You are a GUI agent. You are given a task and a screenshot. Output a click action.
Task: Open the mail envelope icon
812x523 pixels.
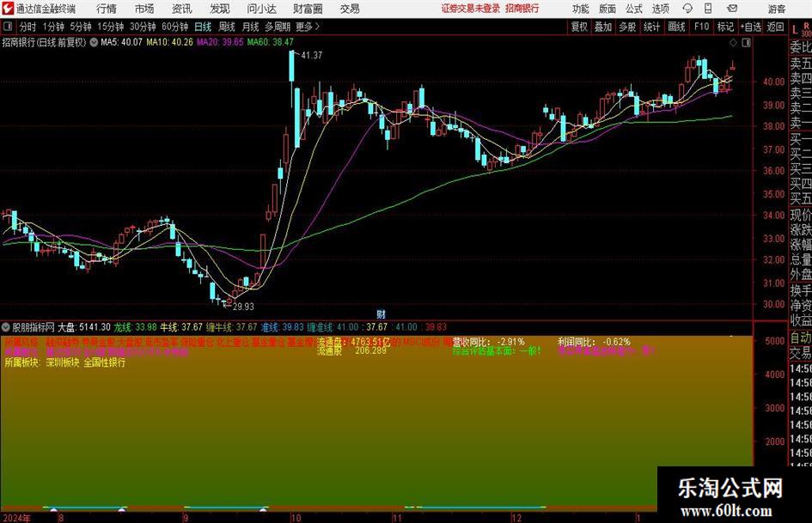click(732, 9)
